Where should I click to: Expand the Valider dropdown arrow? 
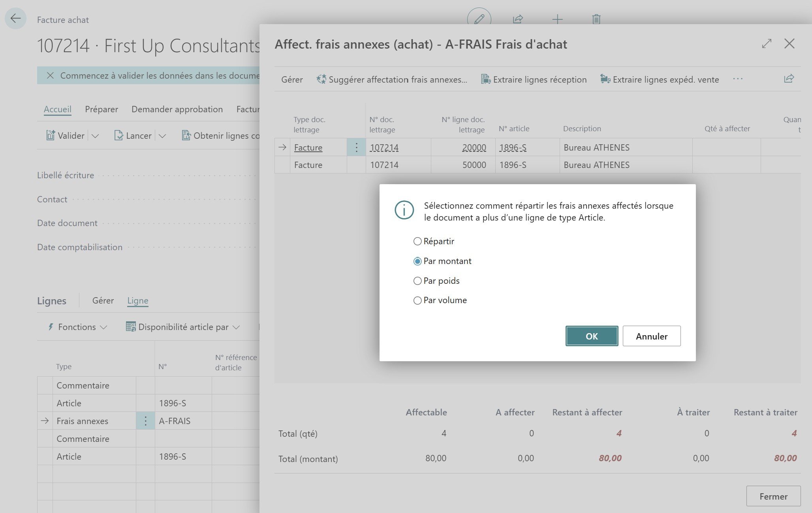tap(95, 136)
